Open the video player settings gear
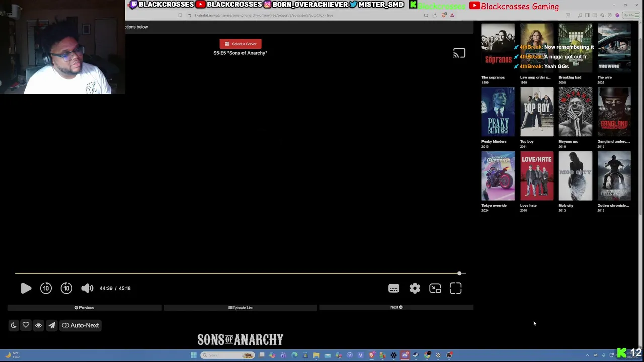The width and height of the screenshot is (644, 362). pyautogui.click(x=415, y=288)
